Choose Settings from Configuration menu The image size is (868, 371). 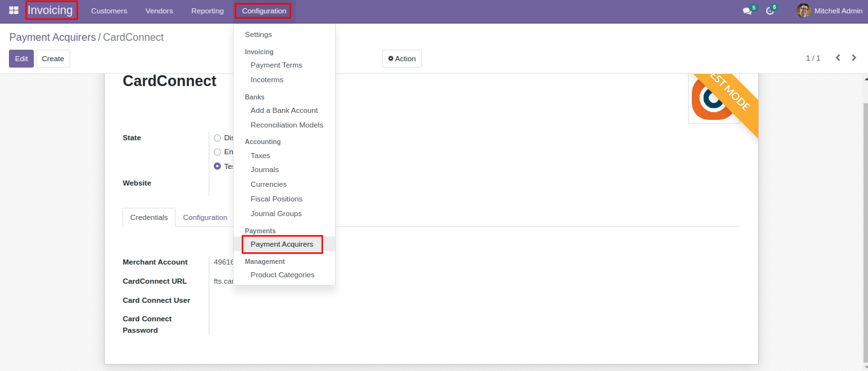click(x=258, y=34)
